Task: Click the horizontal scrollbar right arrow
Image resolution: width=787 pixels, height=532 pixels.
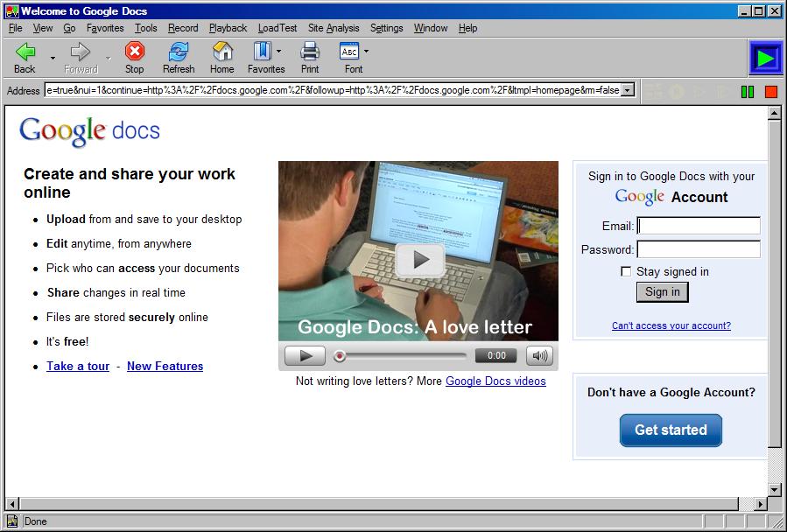Action: tap(761, 504)
